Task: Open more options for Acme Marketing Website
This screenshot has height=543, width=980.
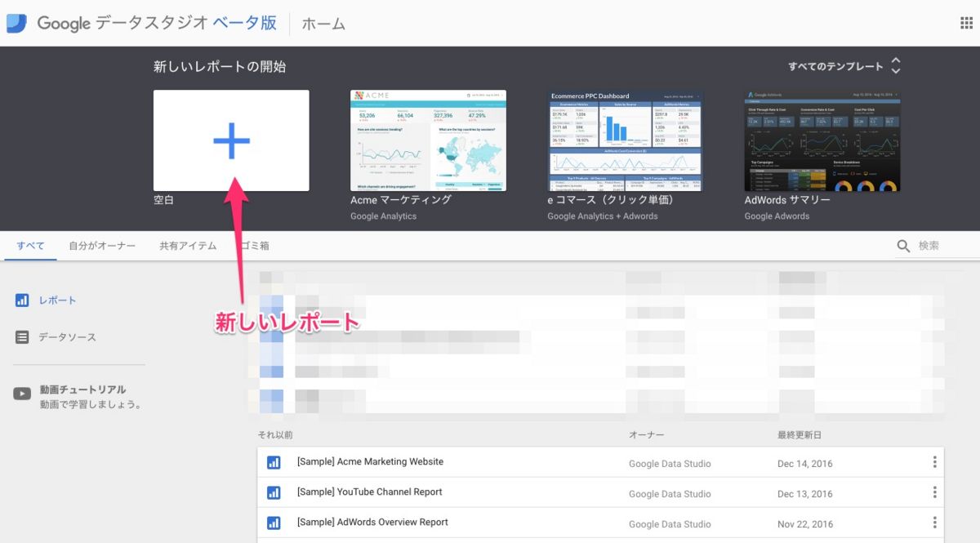Action: coord(935,462)
